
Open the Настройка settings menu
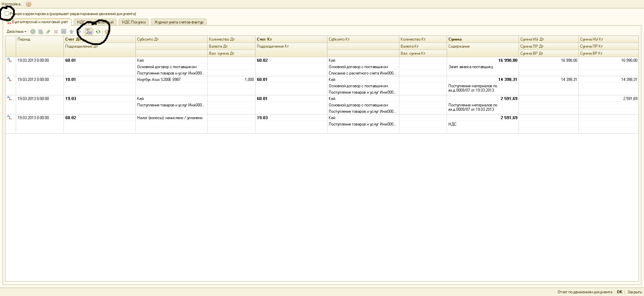12,4
